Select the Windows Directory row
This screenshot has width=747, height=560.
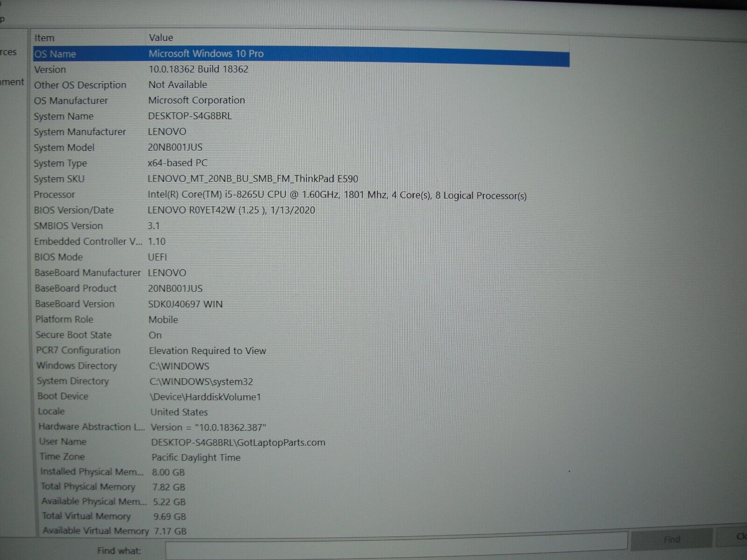301,366
